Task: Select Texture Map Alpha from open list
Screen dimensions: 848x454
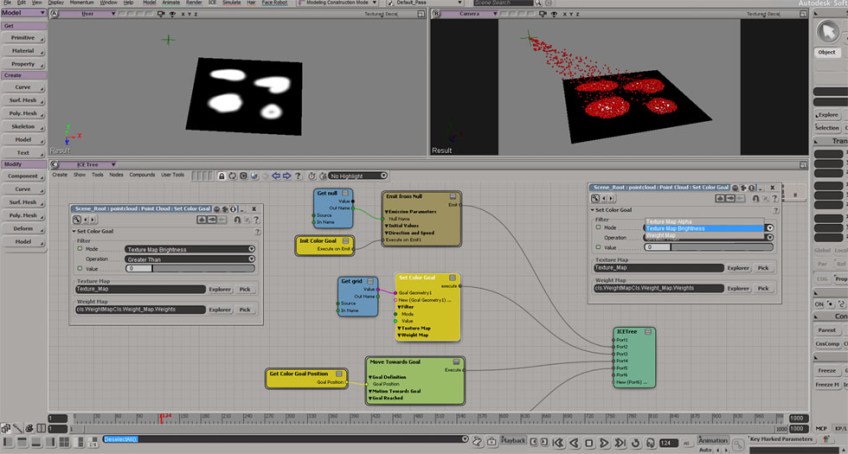Action: 670,221
